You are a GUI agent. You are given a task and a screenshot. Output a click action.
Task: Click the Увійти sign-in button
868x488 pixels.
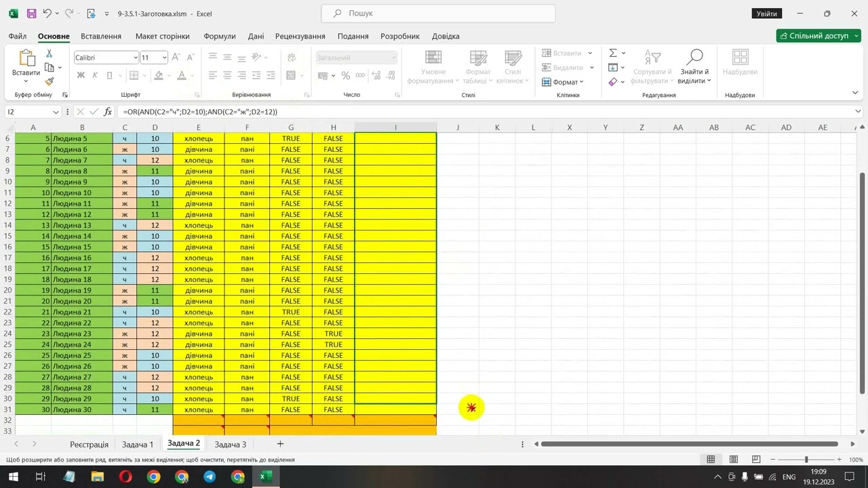click(x=766, y=14)
